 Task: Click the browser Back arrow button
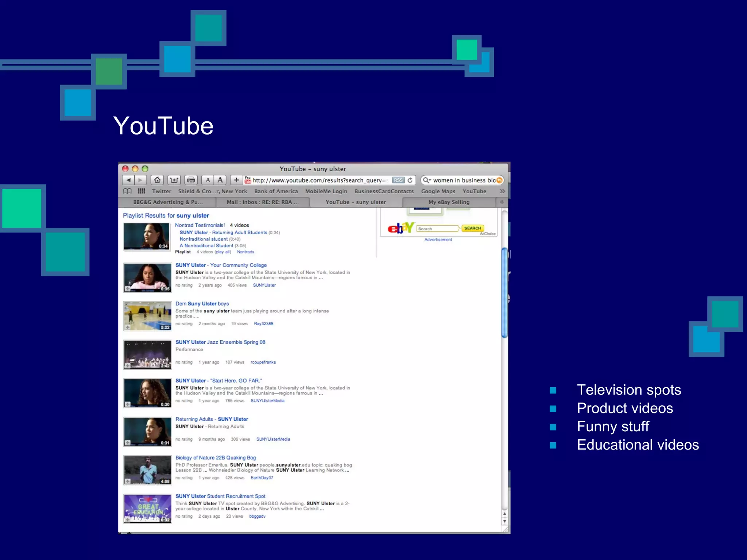click(x=128, y=180)
